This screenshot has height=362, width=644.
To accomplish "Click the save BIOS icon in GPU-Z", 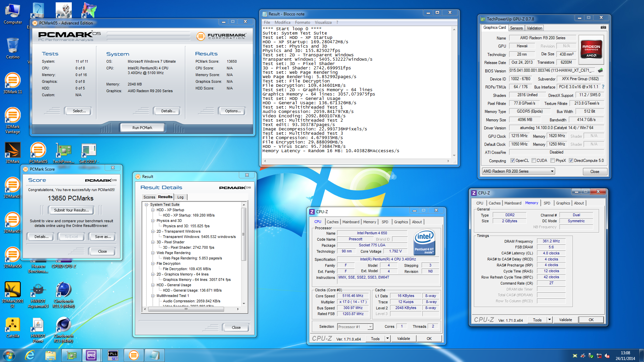I will [600, 70].
